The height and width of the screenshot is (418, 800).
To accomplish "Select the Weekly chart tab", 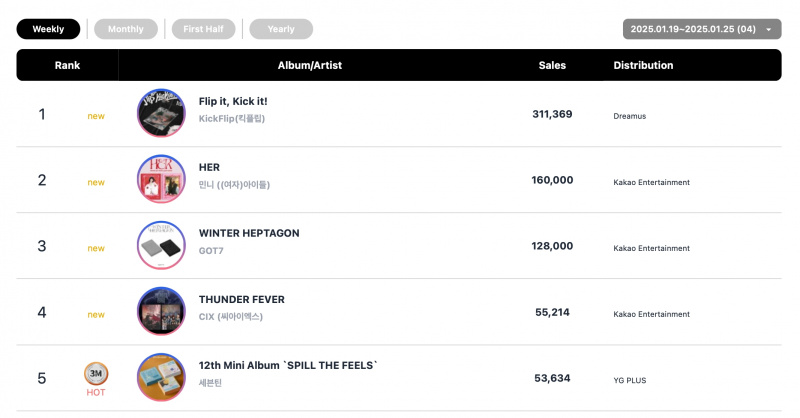I will click(48, 29).
